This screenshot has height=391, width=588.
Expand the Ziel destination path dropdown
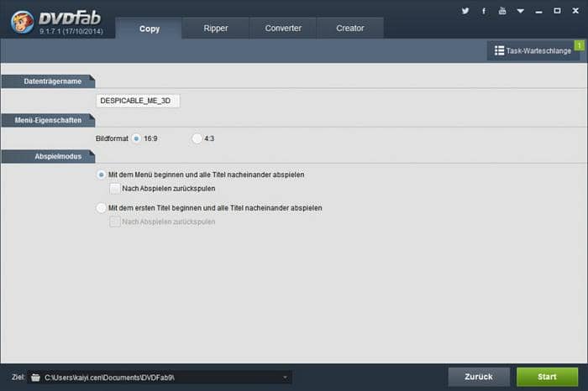pos(285,377)
